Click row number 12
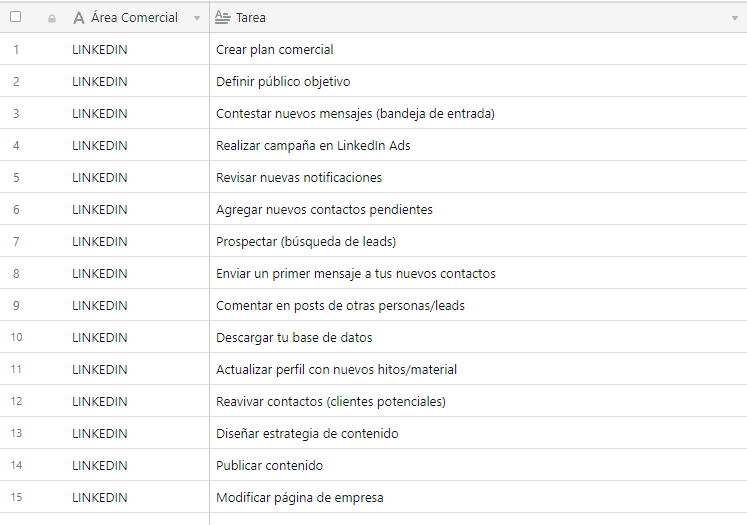747x525 pixels. click(x=16, y=401)
